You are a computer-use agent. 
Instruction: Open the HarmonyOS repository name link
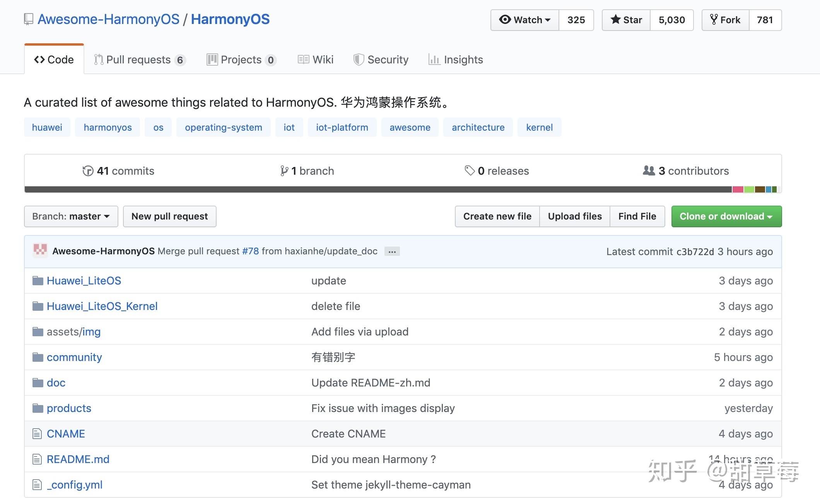click(230, 19)
